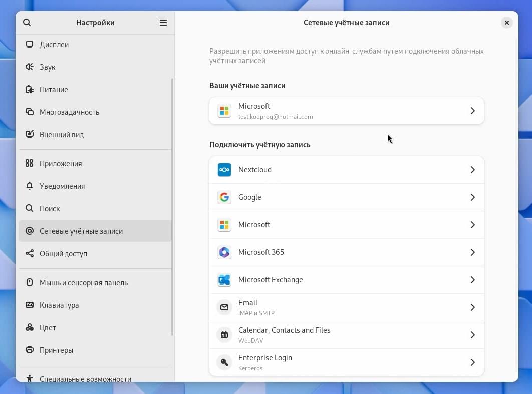Viewport: 532px width, 394px height.
Task: Click the Kerberos subtitle text
Action: tap(250, 368)
